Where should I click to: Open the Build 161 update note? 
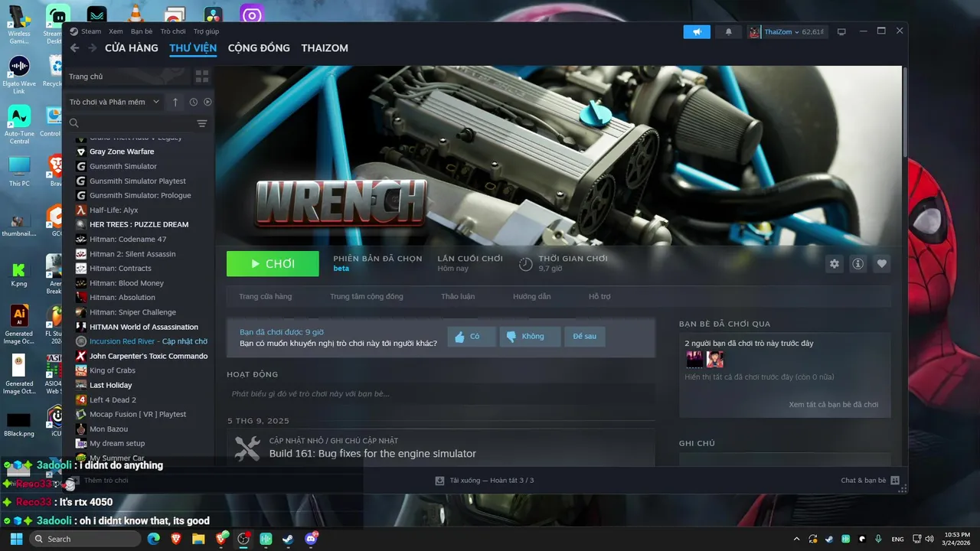click(x=372, y=454)
